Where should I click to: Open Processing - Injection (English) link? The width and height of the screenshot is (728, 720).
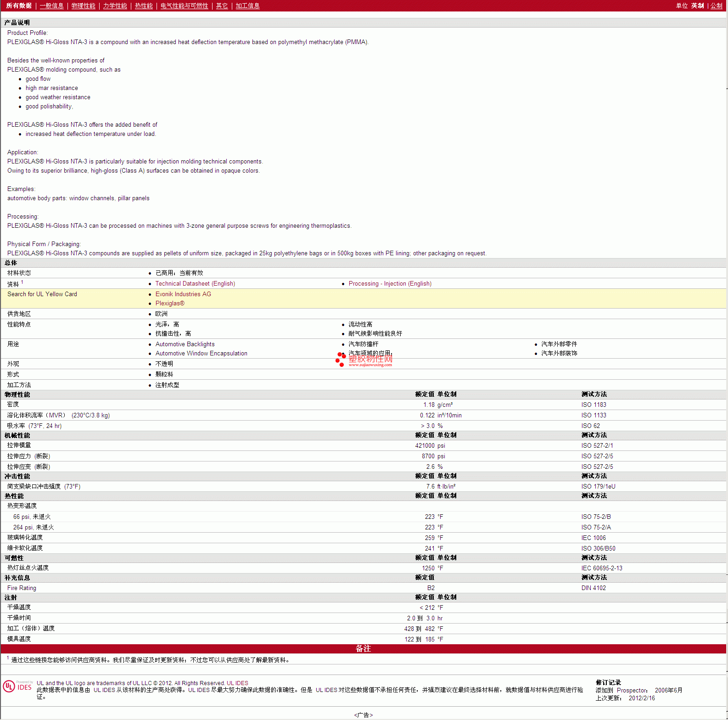click(x=390, y=284)
